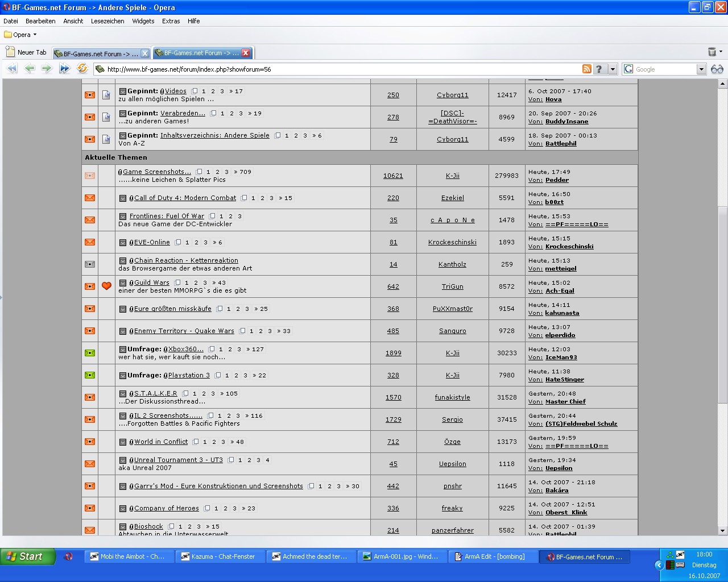The image size is (728, 582).
Task: Open Garry's Mod Konstruktionen und Screenshots thread
Action: (218, 486)
